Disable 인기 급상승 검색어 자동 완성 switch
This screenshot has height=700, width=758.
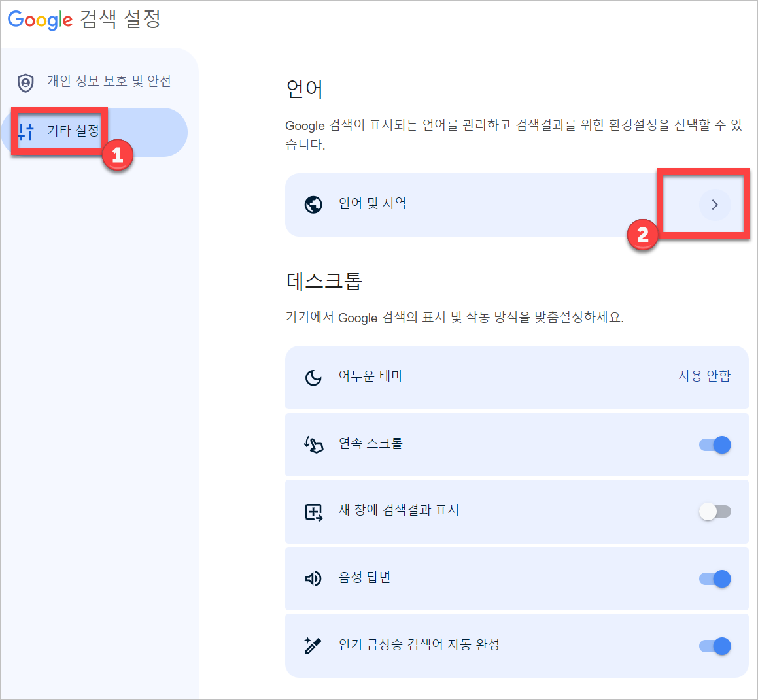pos(714,645)
